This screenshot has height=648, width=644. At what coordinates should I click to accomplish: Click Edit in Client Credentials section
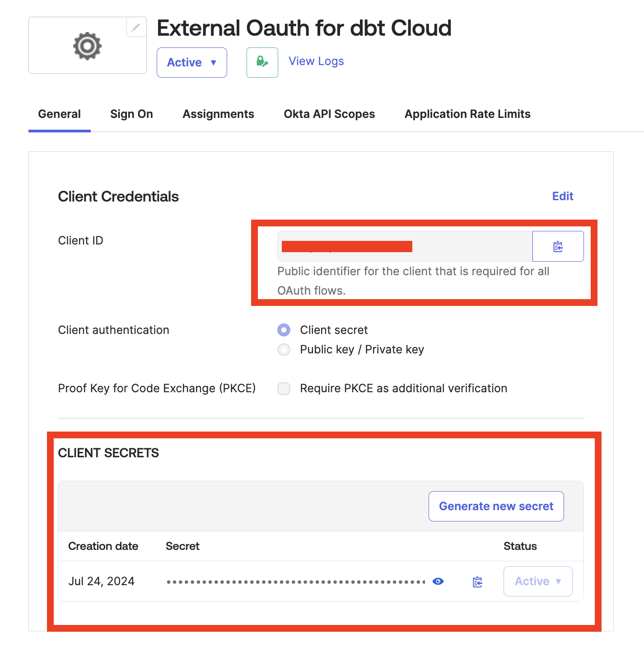pyautogui.click(x=562, y=196)
